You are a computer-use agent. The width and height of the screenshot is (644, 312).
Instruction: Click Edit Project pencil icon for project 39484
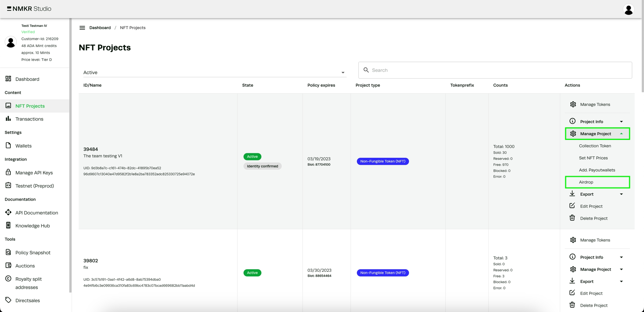coord(572,206)
